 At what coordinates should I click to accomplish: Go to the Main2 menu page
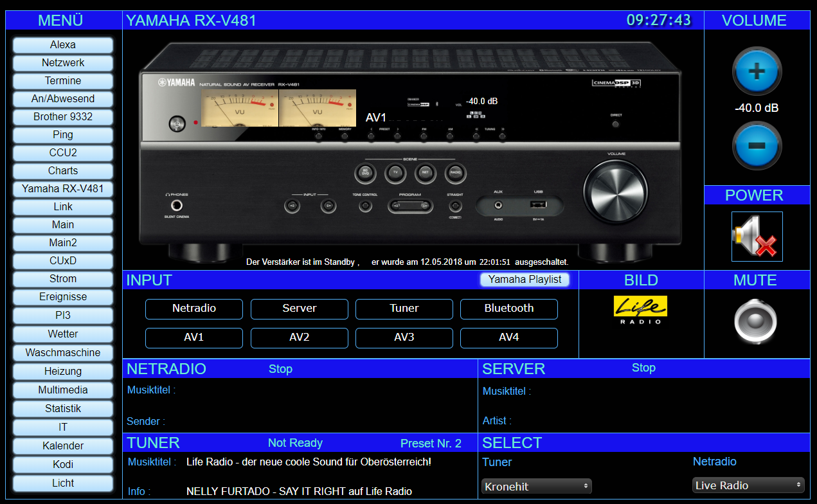tap(63, 243)
